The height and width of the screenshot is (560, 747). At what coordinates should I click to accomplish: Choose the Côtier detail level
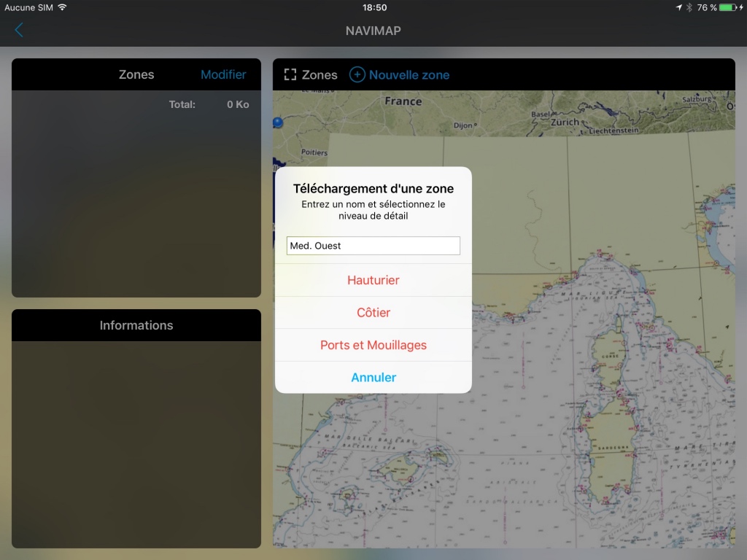(373, 312)
